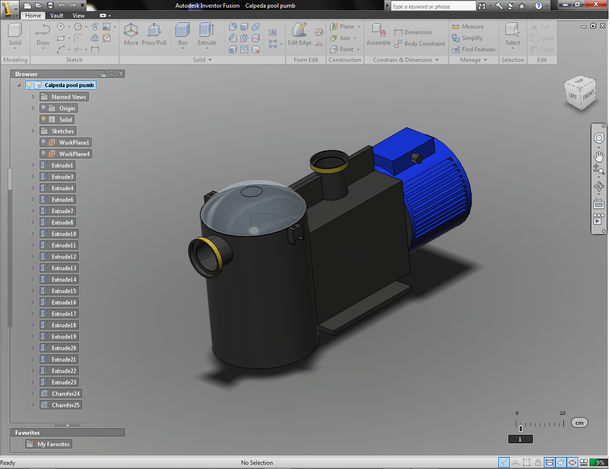Expand the Sketches folder node
This screenshot has height=469, width=610.
33,131
